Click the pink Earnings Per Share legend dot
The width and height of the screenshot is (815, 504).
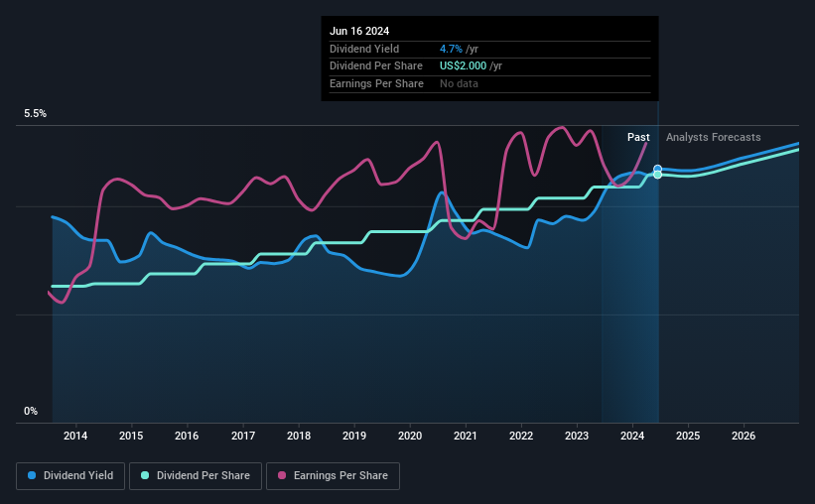point(282,475)
